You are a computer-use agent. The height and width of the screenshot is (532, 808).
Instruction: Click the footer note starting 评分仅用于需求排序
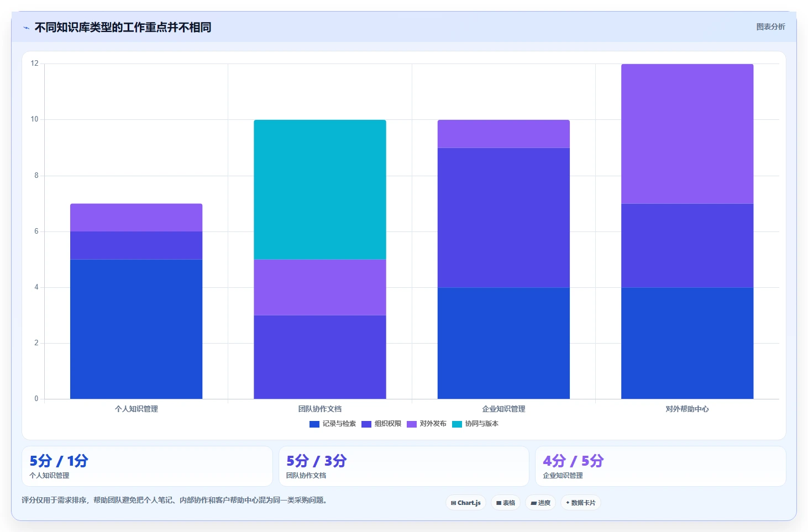coord(175,501)
